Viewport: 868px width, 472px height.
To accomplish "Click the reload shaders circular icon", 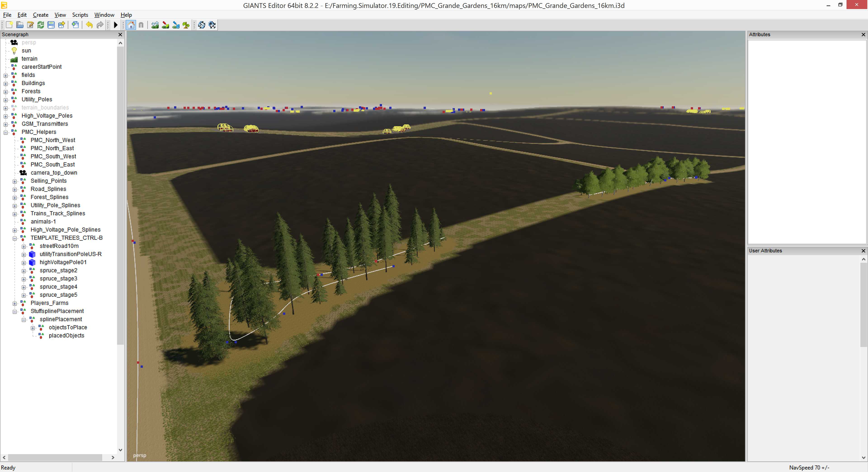I will click(x=201, y=25).
